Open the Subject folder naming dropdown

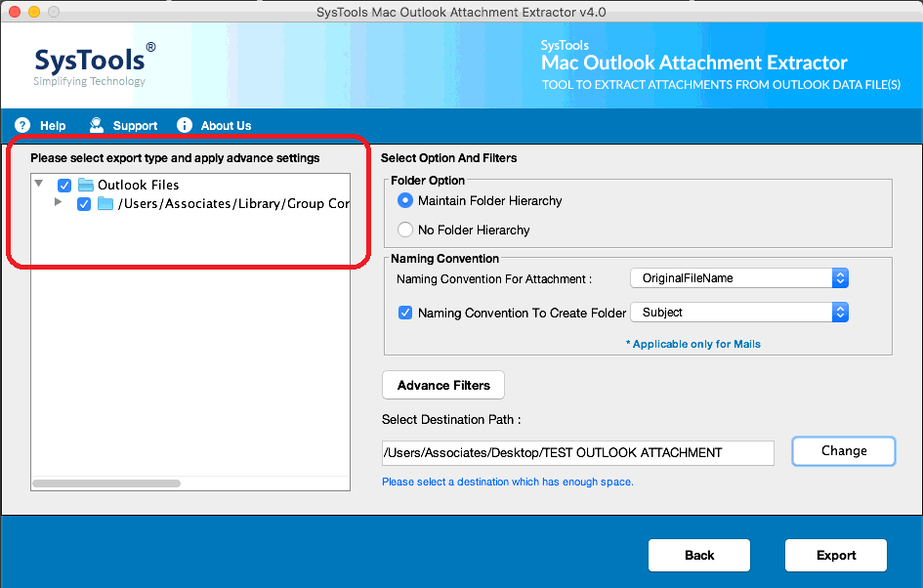(x=739, y=312)
